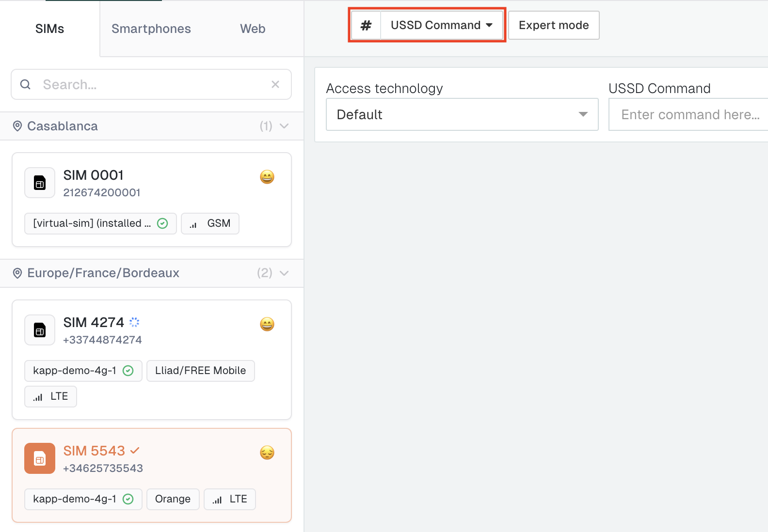Click the Expert mode button

click(x=554, y=25)
